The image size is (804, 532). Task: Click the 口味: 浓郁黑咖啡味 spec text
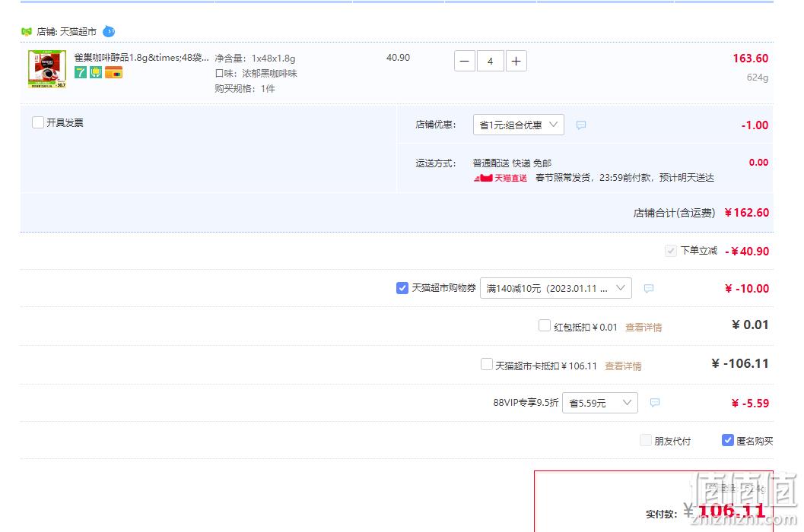[x=256, y=73]
